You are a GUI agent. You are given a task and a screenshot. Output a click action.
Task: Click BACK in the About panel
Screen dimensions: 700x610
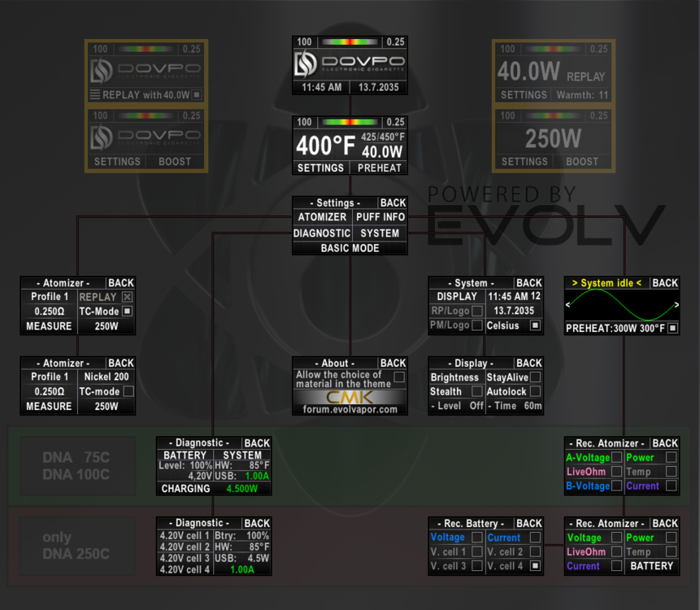(393, 363)
